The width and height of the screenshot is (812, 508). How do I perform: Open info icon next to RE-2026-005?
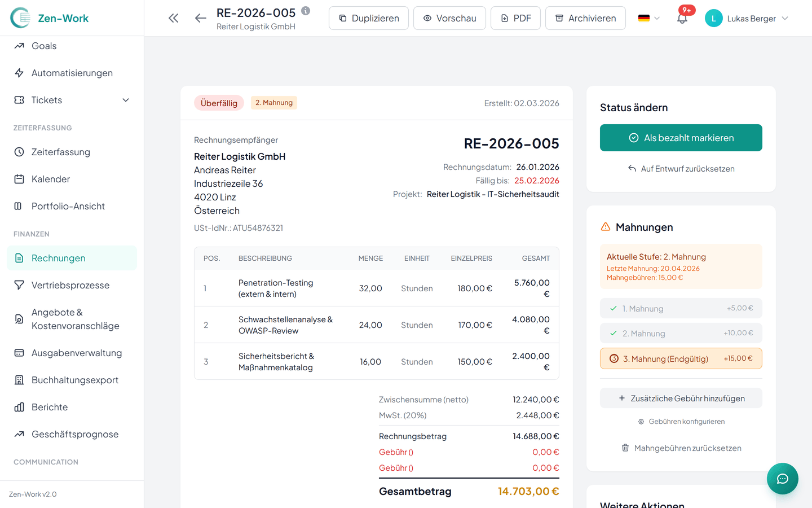(306, 11)
